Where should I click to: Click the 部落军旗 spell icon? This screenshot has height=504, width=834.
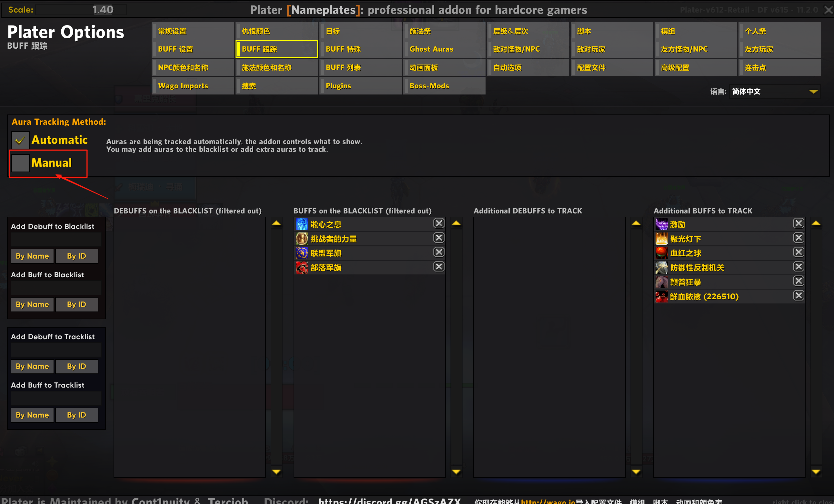pyautogui.click(x=302, y=268)
